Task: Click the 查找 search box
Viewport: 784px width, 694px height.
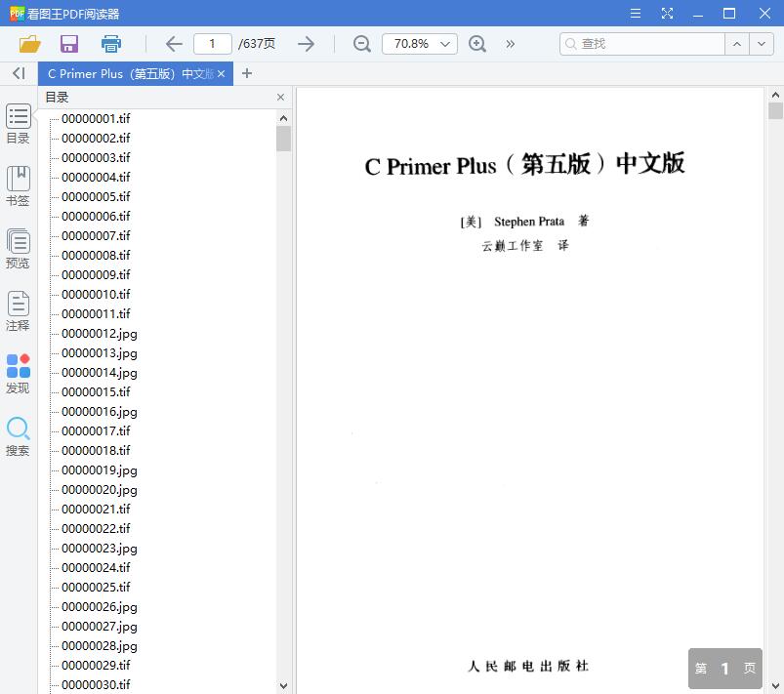Action: (x=642, y=44)
